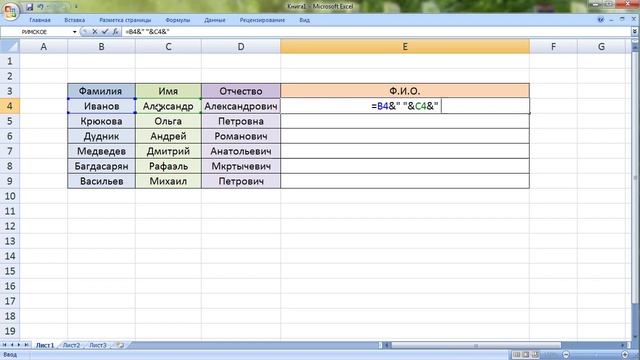Click cell containing Крюкова
This screenshot has width=640, height=360.
tap(101, 121)
